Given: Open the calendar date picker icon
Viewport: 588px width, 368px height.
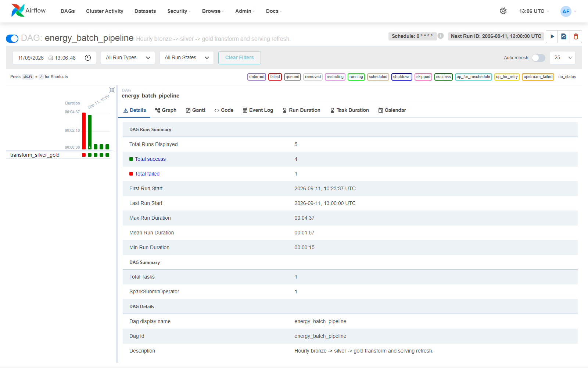Looking at the screenshot, I should coord(51,58).
